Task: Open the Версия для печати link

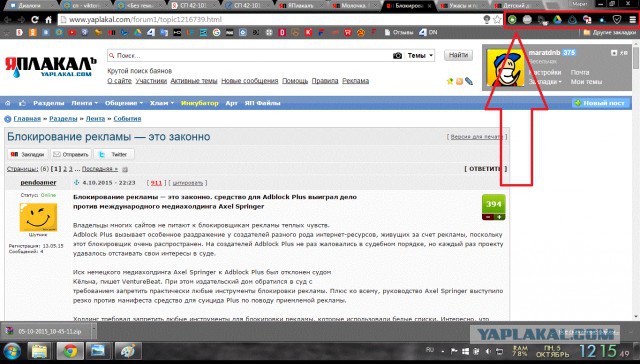Action: [477, 137]
